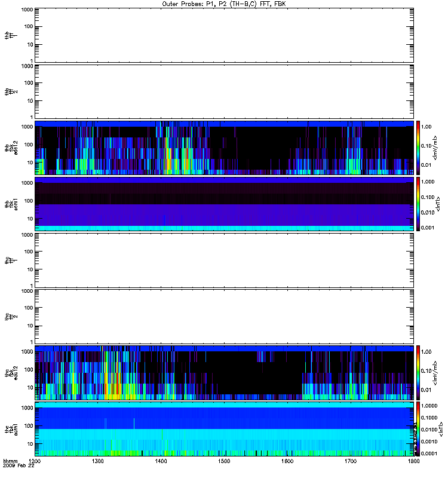The height and width of the screenshot is (478, 448).
Task: Click the "1000" tick label of thb fff 1
Action: [x=27, y=10]
